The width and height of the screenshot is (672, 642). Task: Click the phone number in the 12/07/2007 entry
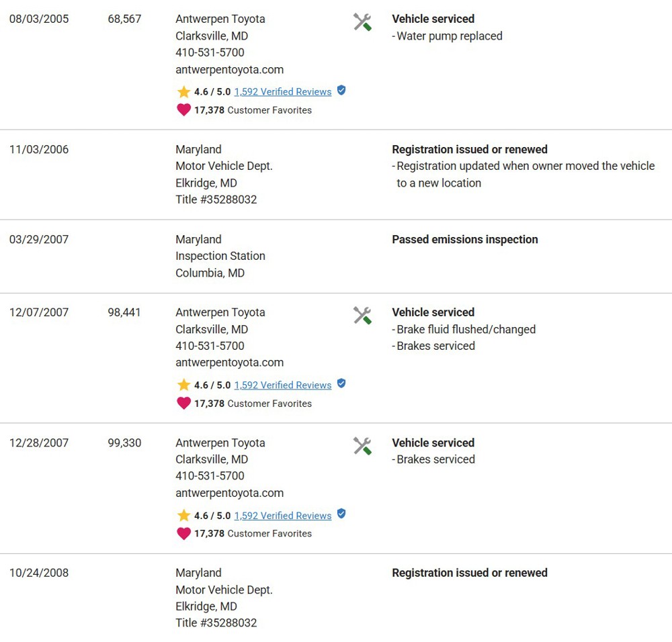[210, 346]
